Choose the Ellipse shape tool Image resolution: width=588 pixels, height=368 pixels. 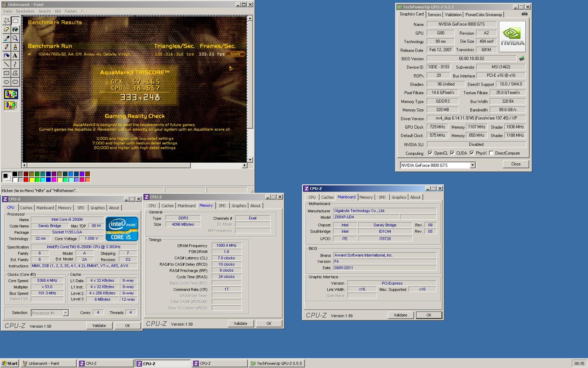click(x=6, y=82)
